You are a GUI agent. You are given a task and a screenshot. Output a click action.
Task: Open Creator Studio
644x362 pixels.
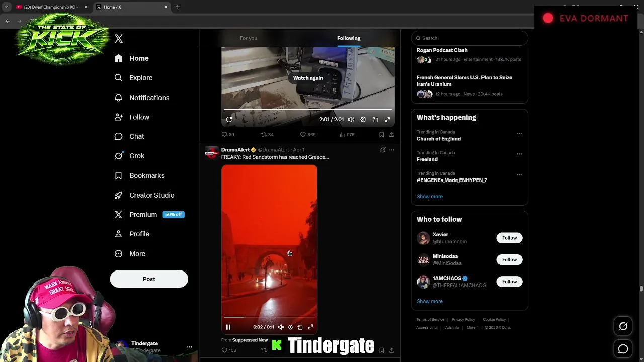click(144, 195)
